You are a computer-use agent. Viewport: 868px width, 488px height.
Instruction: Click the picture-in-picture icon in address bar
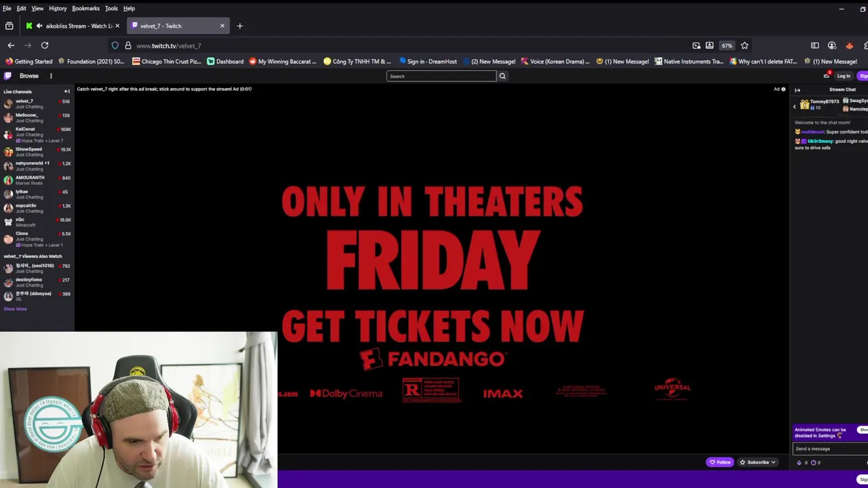696,45
